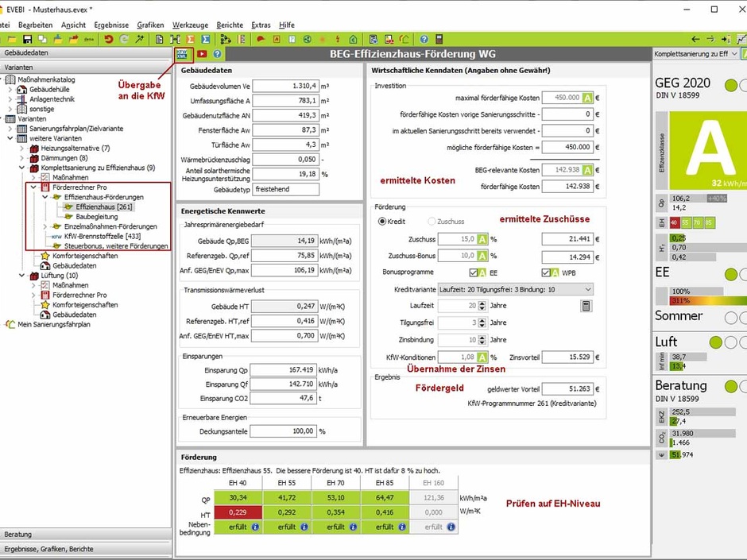Image resolution: width=747 pixels, height=560 pixels.
Task: Toggle the EE bonus program checkbox
Action: [x=474, y=272]
